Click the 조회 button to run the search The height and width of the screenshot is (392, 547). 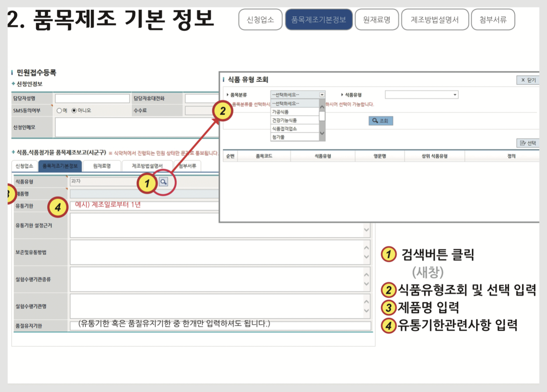pos(381,120)
